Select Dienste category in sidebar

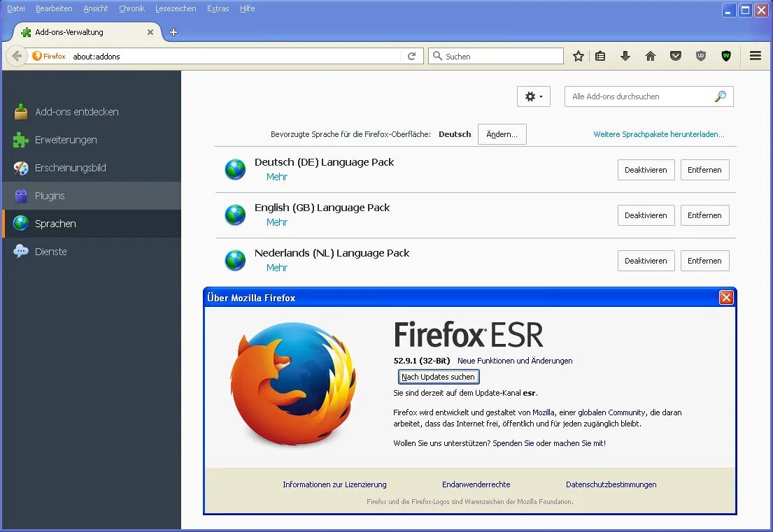92,252
